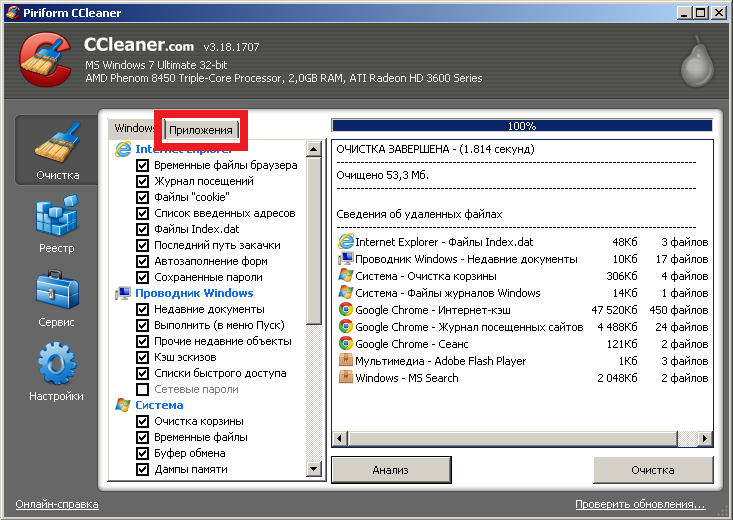The height and width of the screenshot is (520, 733).
Task: Toggle Временные файлы under Система
Action: [x=143, y=437]
